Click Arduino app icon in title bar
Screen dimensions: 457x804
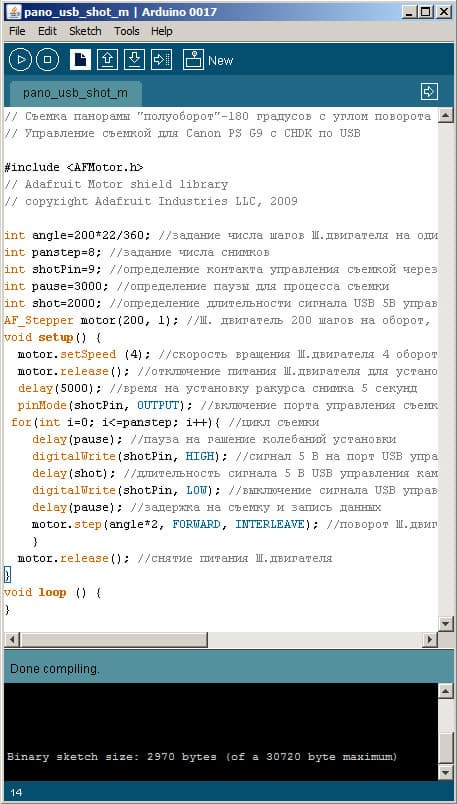(13, 11)
